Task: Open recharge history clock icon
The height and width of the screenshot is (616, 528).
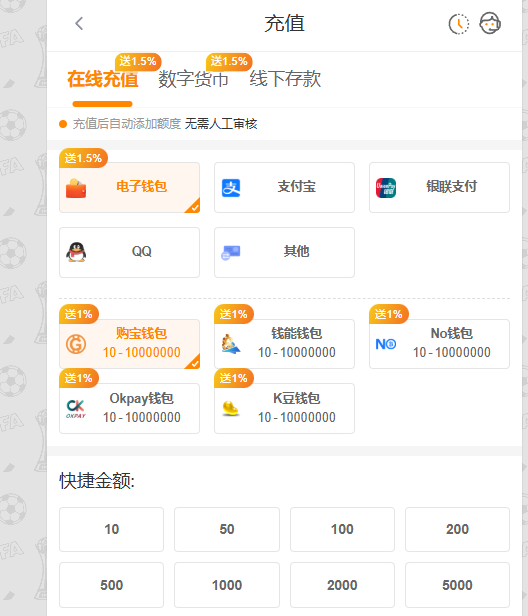Action: pyautogui.click(x=458, y=24)
